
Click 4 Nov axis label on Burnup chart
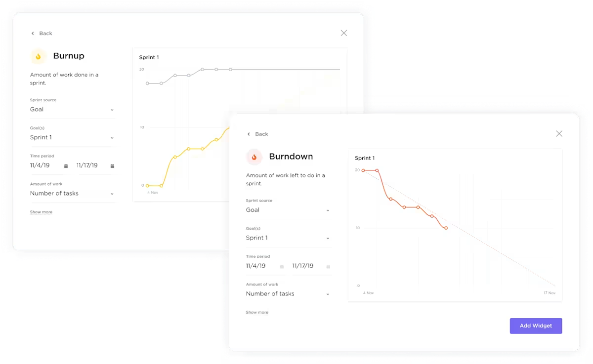click(153, 192)
